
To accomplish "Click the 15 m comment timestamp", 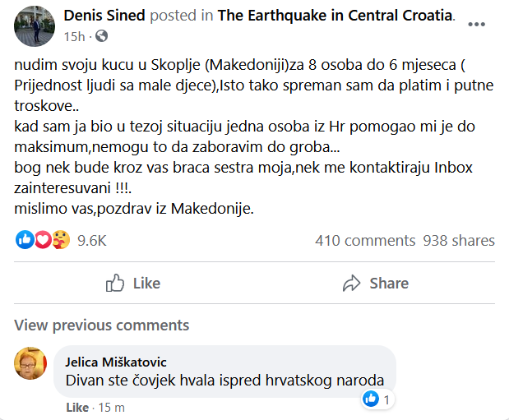I will (110, 408).
